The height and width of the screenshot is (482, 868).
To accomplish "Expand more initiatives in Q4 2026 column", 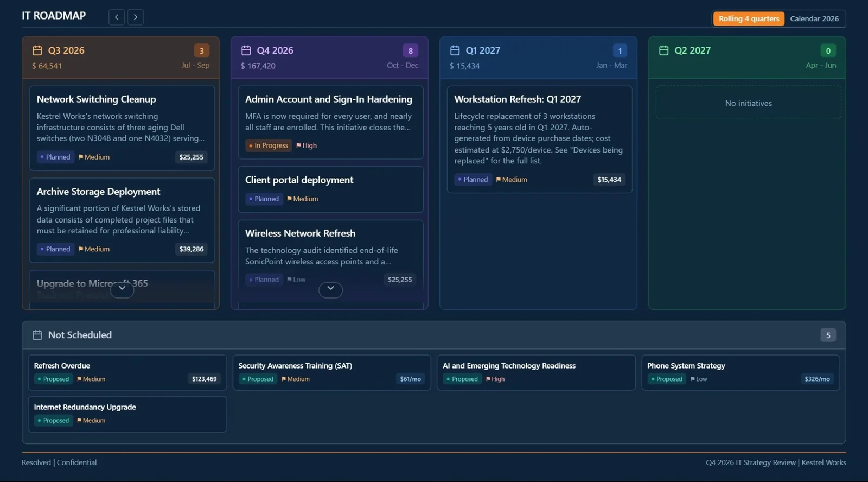I will [330, 289].
